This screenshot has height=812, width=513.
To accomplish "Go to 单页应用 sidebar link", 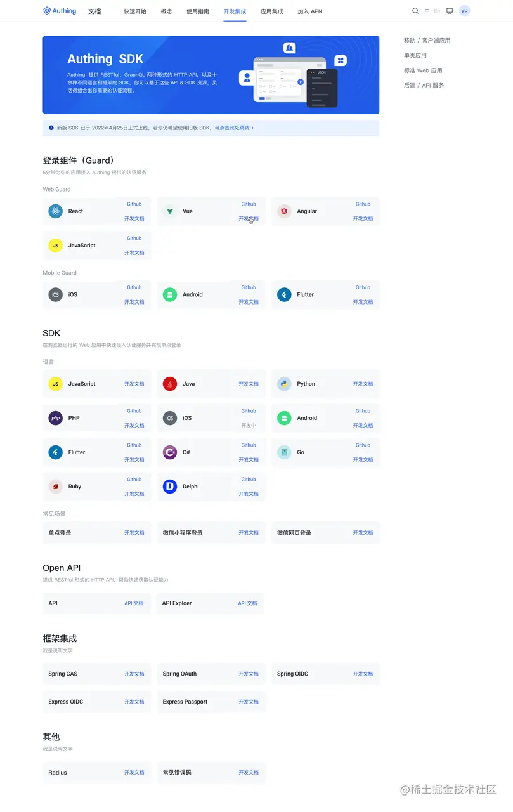I will coord(415,56).
